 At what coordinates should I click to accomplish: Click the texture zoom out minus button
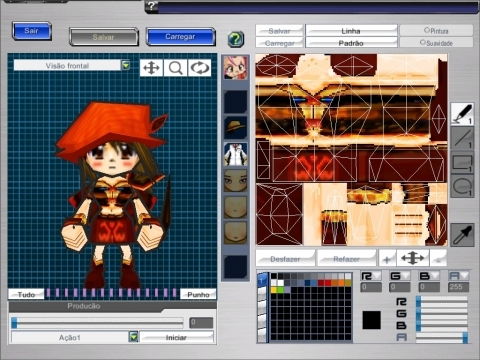(x=438, y=259)
